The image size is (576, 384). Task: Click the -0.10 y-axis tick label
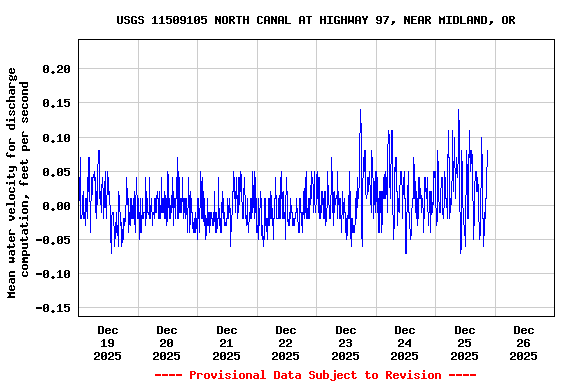point(53,274)
